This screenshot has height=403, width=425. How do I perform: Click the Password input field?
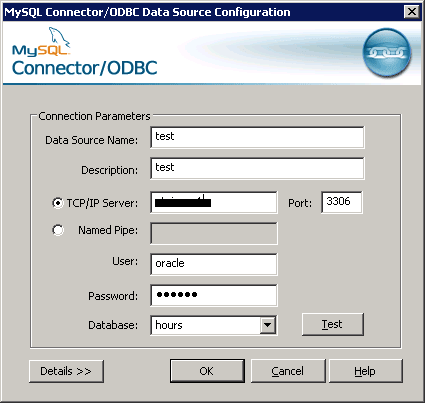pos(213,295)
